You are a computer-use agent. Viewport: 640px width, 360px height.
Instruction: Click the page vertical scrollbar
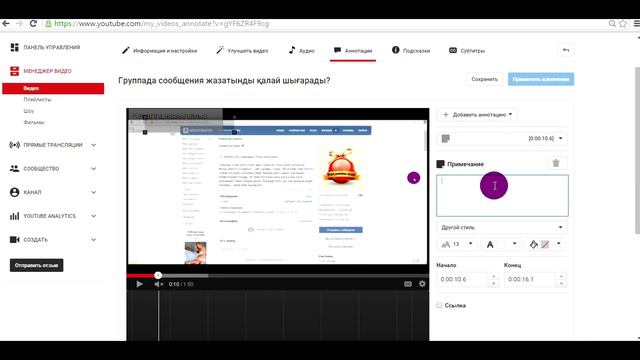(638, 150)
